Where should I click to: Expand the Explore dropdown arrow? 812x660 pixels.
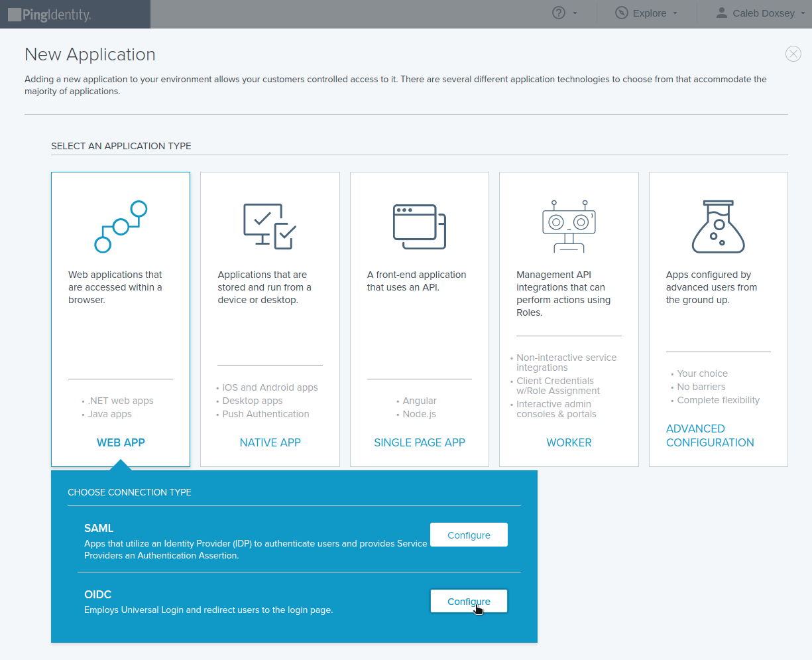coord(675,13)
